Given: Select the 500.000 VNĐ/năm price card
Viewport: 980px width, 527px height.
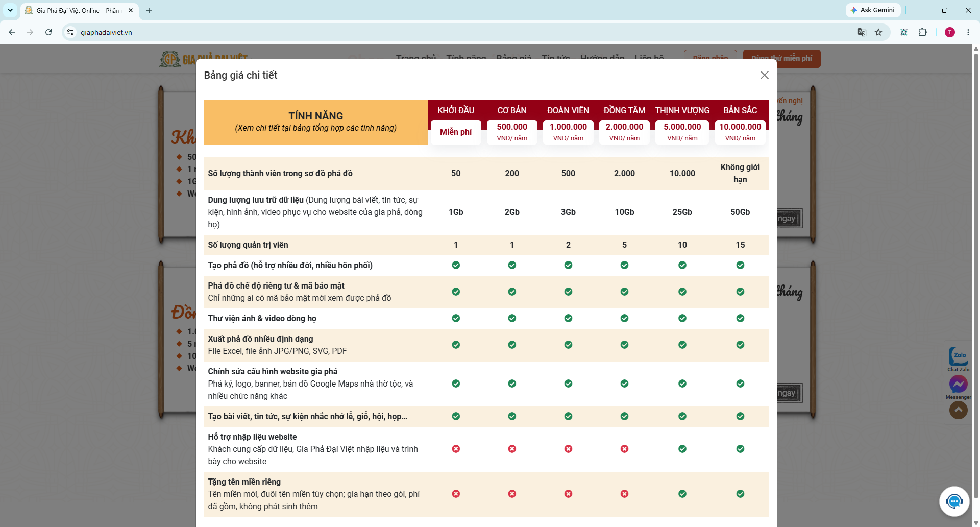Looking at the screenshot, I should [x=512, y=132].
